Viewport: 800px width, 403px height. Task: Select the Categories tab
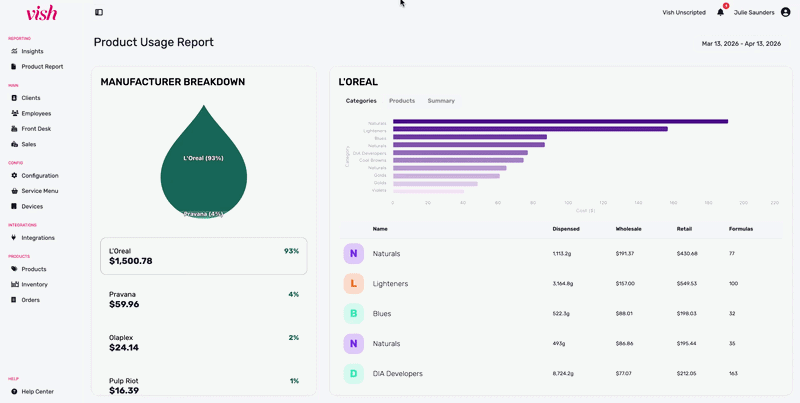[x=361, y=101]
